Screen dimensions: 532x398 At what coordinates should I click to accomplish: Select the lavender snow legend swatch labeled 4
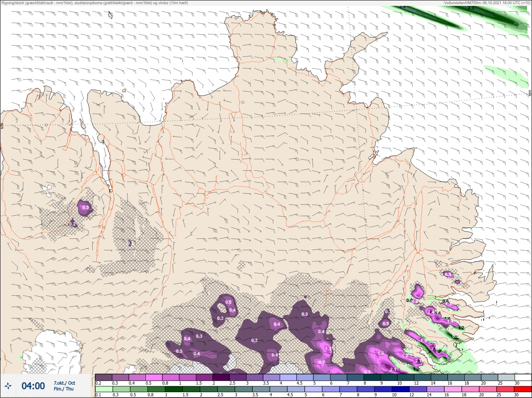288,377
